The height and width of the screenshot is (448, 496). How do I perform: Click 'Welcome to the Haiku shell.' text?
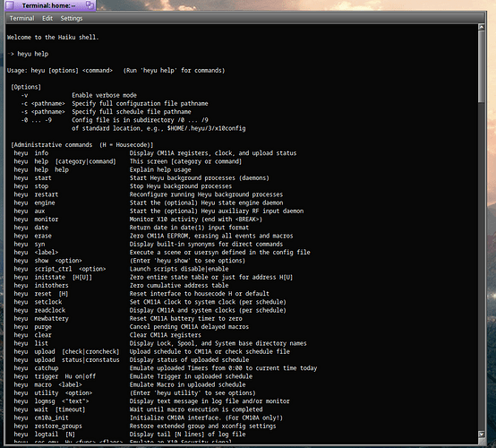tap(53, 38)
